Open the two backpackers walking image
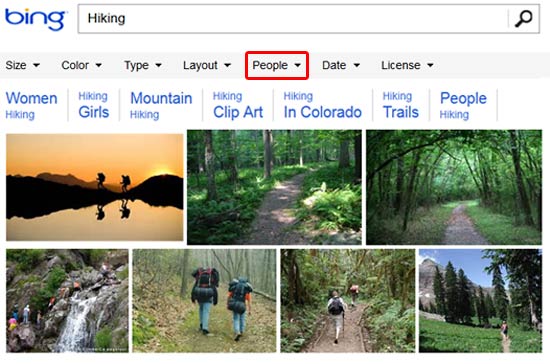550x364 pixels. [204, 301]
